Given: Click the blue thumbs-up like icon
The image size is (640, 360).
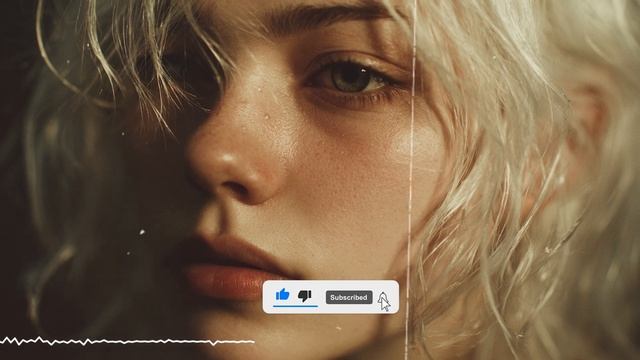Looking at the screenshot, I should click(x=282, y=294).
